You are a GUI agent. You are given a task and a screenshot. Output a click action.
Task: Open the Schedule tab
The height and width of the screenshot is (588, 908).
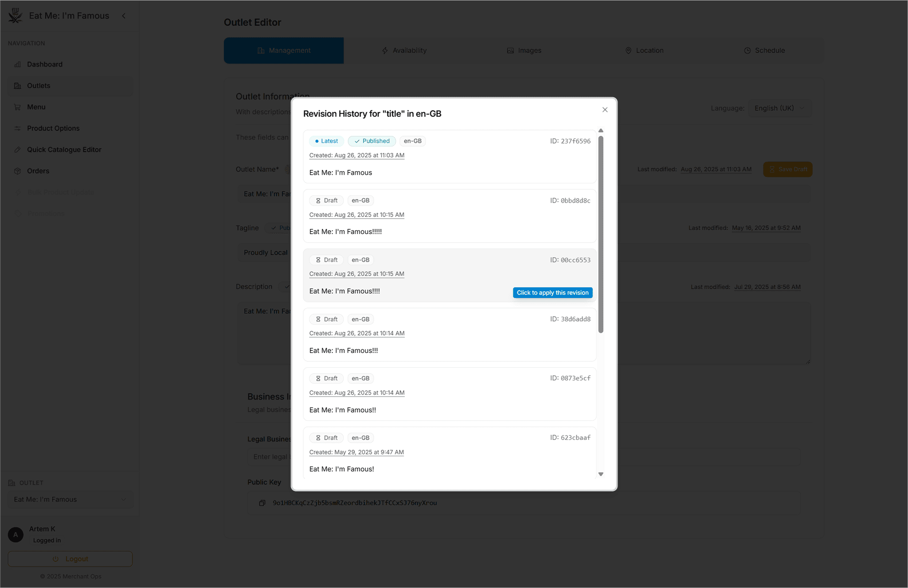pos(764,51)
